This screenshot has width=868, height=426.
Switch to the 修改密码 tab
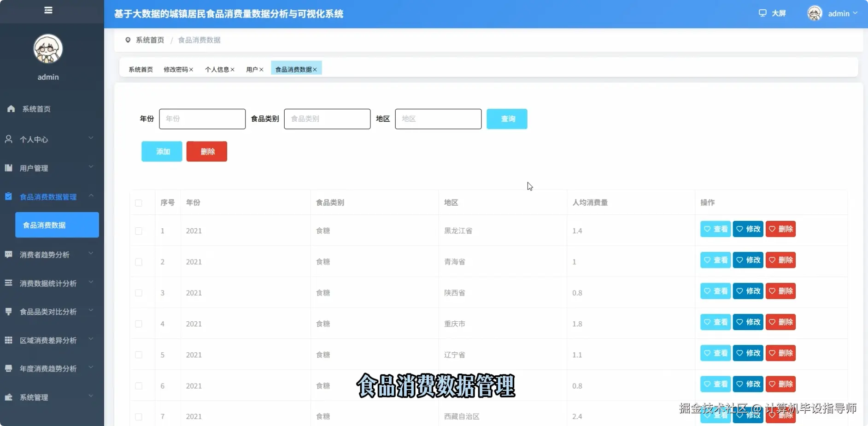click(176, 70)
